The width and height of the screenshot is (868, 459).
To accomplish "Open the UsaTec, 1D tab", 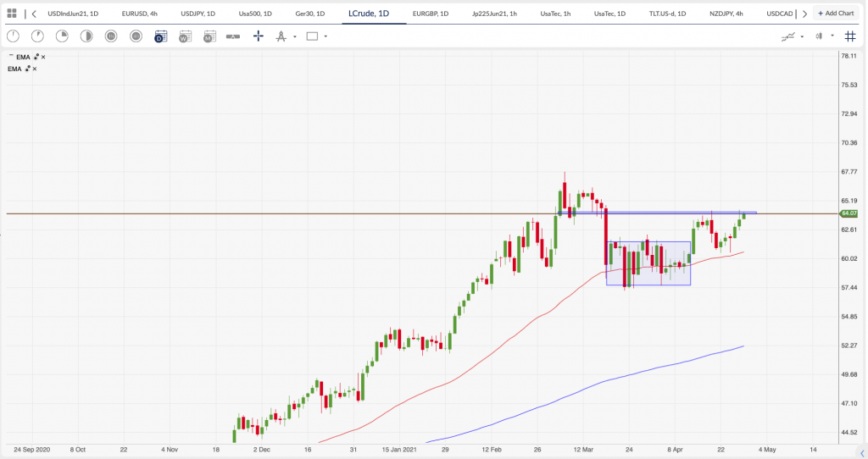I will pos(609,14).
